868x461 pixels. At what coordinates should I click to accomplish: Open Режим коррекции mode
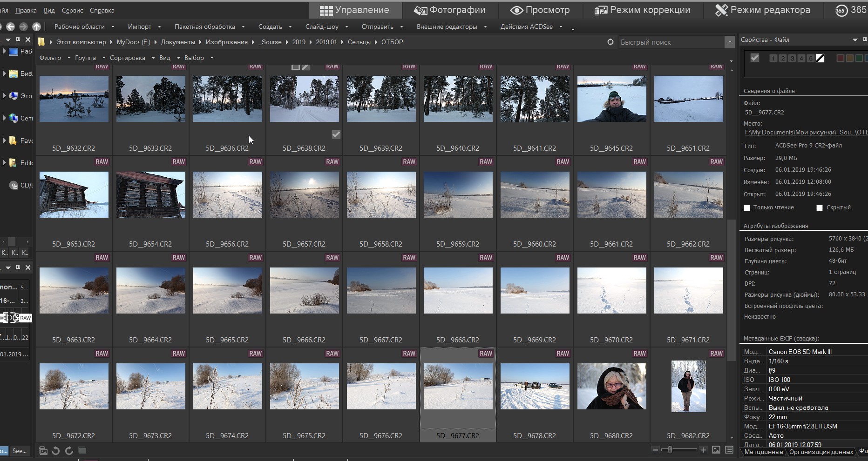pyautogui.click(x=642, y=10)
